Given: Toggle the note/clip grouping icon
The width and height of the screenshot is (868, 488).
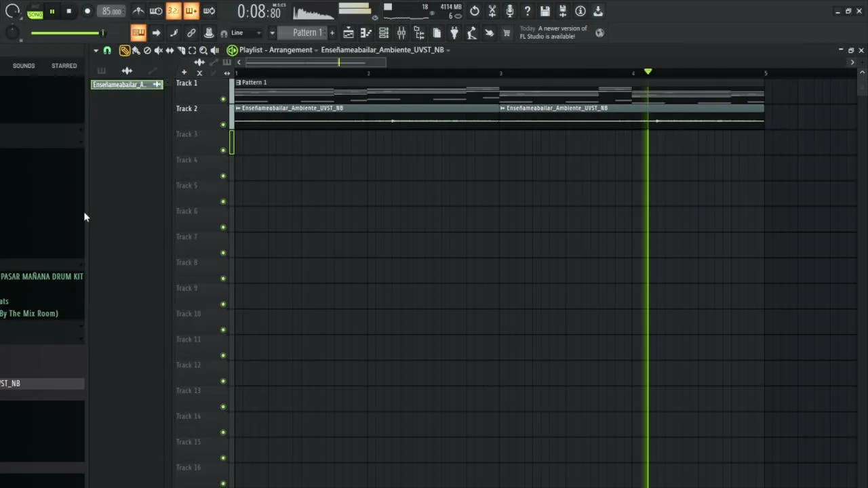Looking at the screenshot, I should coord(174,33).
